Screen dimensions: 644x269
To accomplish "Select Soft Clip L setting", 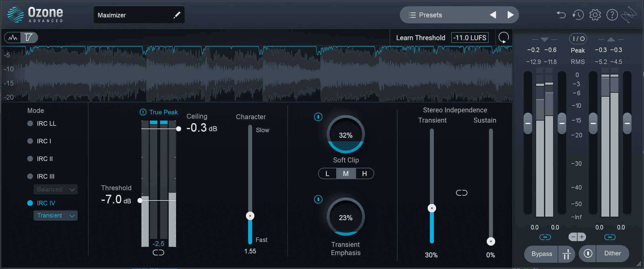I will (x=327, y=173).
